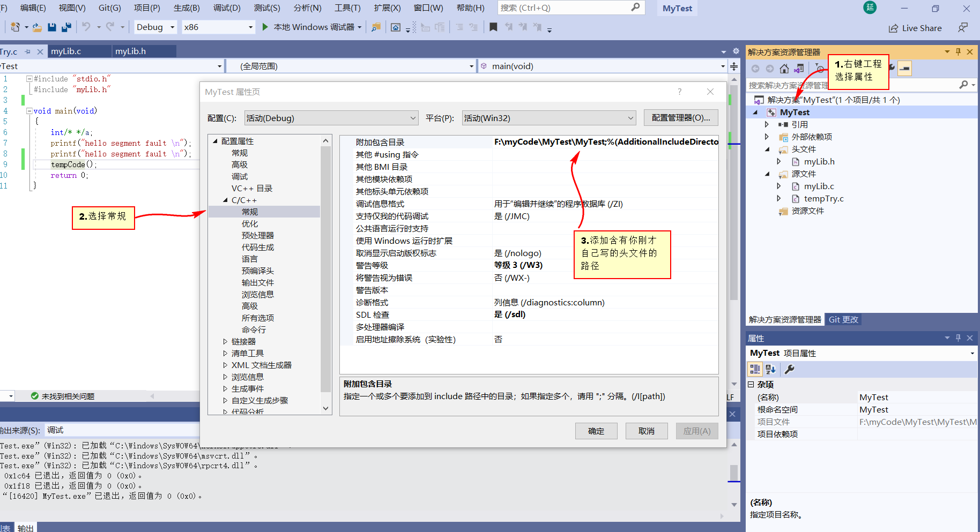The image size is (980, 532).
Task: Select myLib.h in Solution Explorer
Action: 819,161
